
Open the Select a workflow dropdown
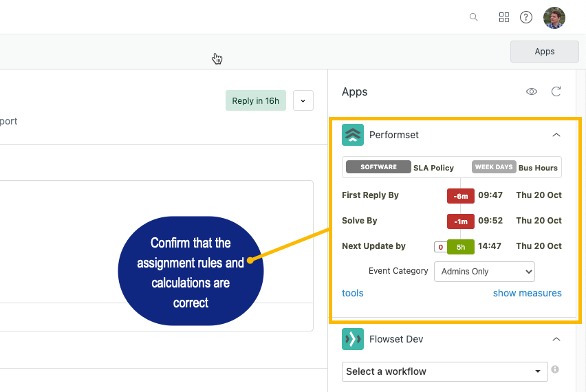445,371
